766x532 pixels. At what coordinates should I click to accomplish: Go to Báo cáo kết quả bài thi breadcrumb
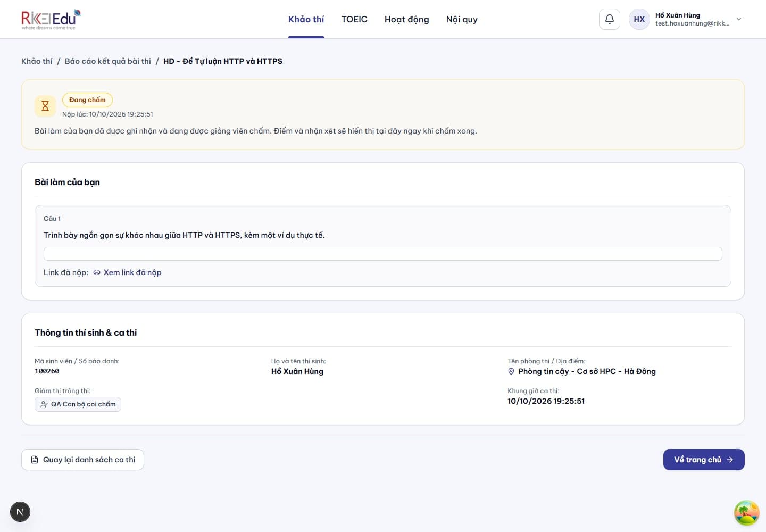[x=108, y=61]
